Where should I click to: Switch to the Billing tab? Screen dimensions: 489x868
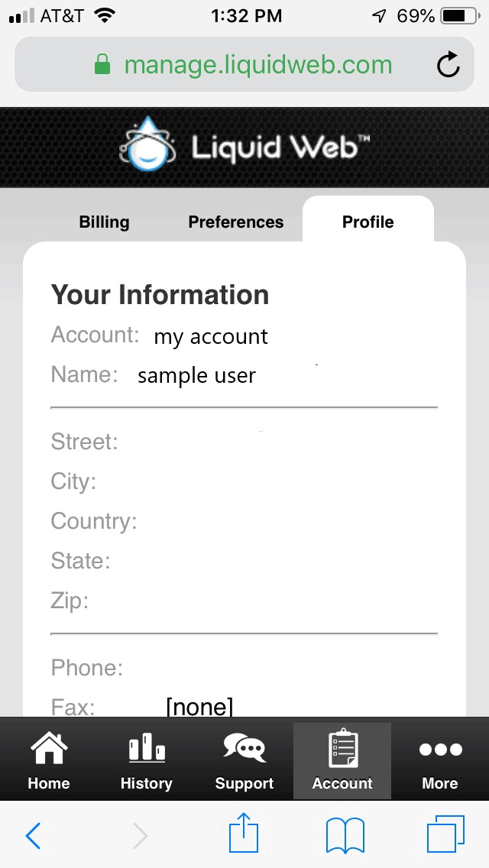pos(104,222)
